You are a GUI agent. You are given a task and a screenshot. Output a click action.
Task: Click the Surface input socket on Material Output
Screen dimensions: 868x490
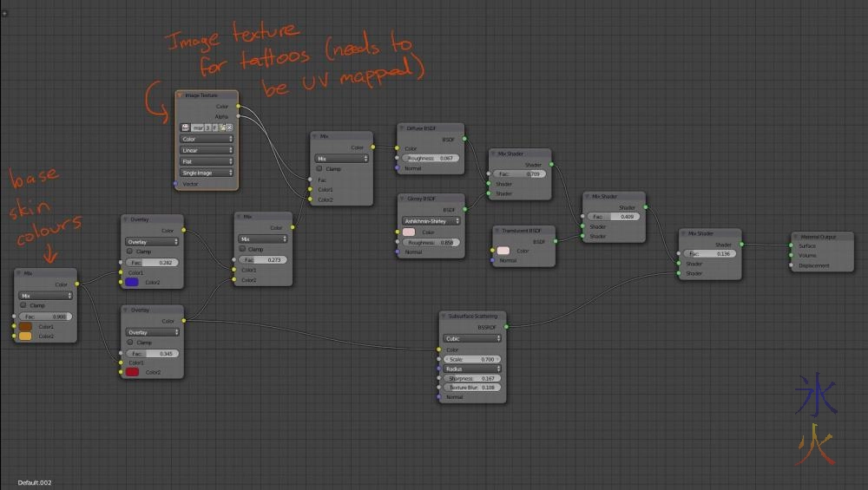[790, 245]
